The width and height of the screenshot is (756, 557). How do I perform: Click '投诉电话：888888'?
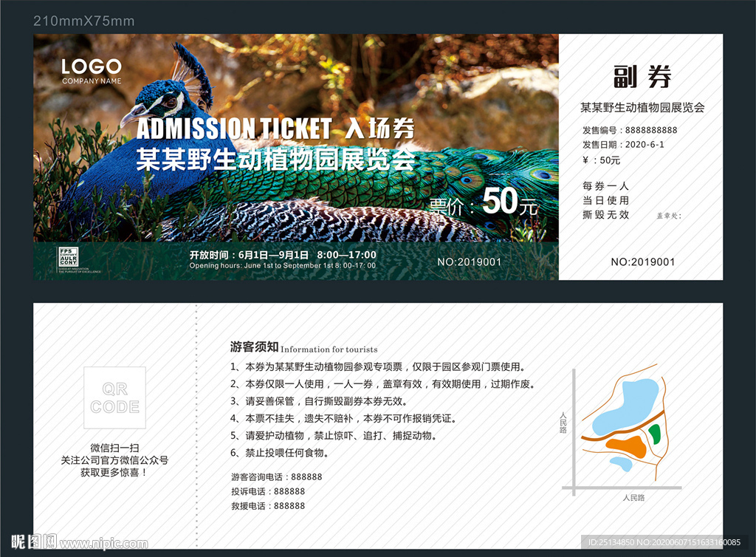pos(268,491)
